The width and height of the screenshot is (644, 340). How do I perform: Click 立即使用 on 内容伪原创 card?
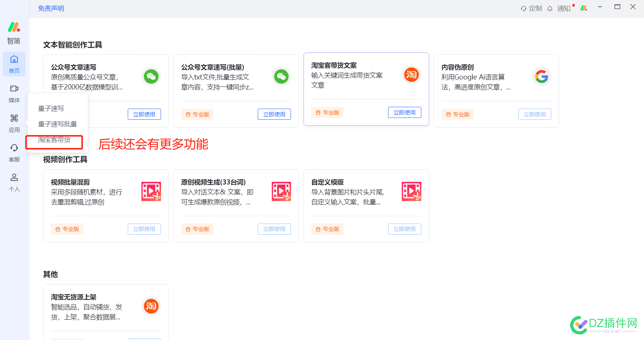pyautogui.click(x=535, y=114)
